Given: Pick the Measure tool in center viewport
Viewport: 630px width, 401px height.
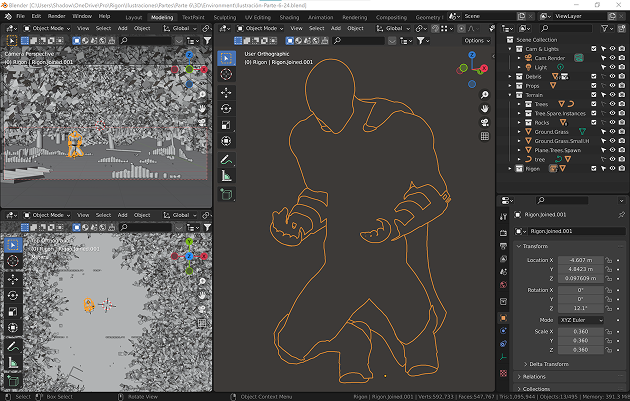Looking at the screenshot, I should tap(226, 176).
